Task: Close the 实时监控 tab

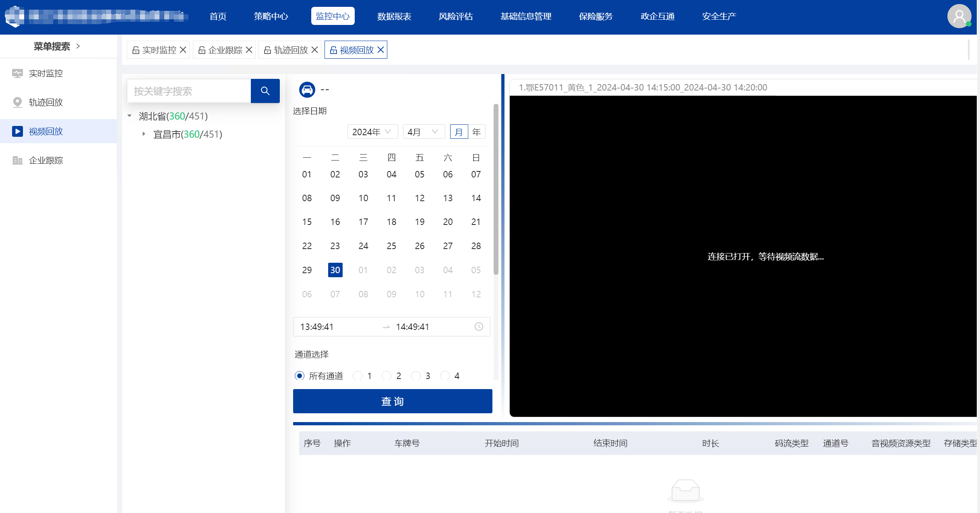Action: (183, 50)
